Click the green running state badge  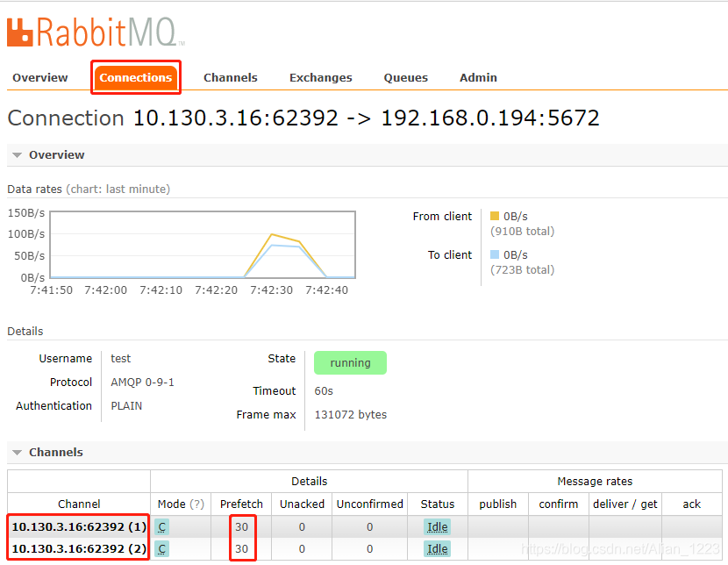tap(350, 362)
